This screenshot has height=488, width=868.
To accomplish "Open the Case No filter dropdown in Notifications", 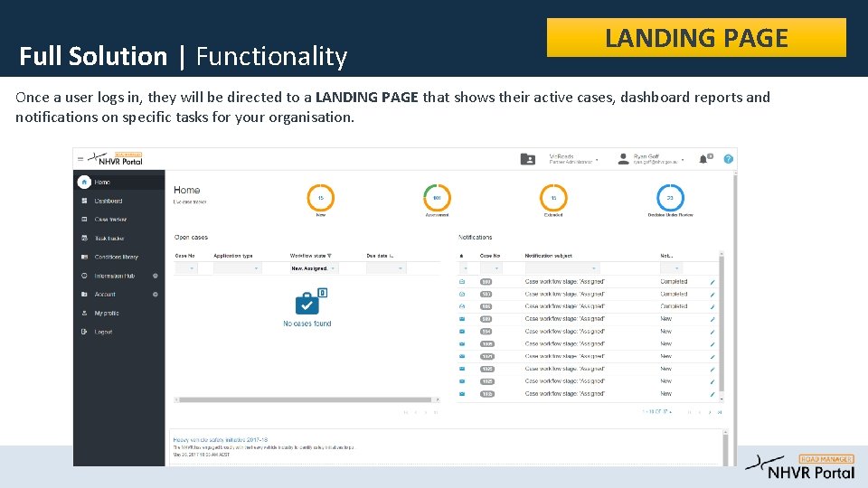I will click(490, 268).
